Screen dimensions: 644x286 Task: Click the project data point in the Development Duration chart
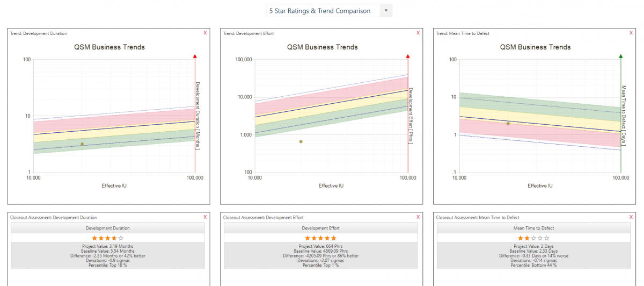(x=82, y=144)
